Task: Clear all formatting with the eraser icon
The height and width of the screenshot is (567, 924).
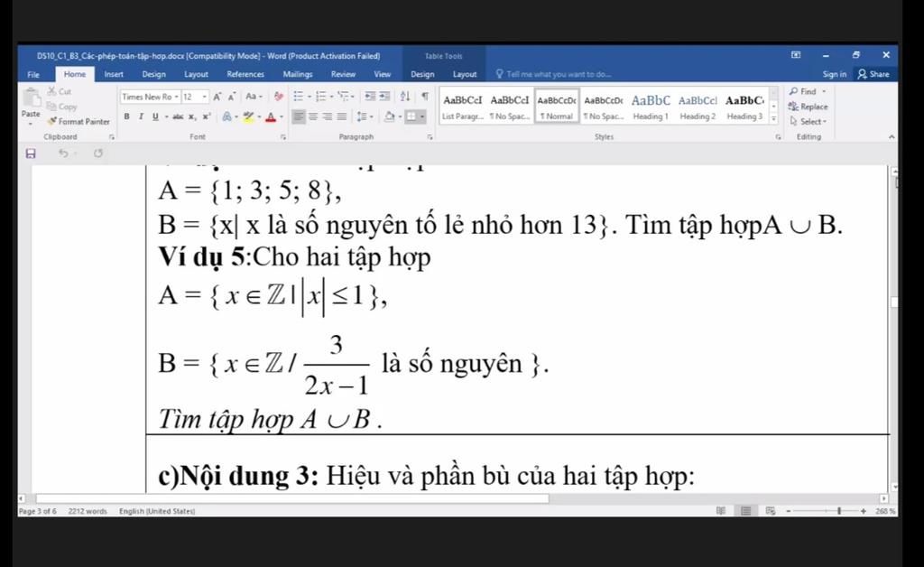Action: 279,97
